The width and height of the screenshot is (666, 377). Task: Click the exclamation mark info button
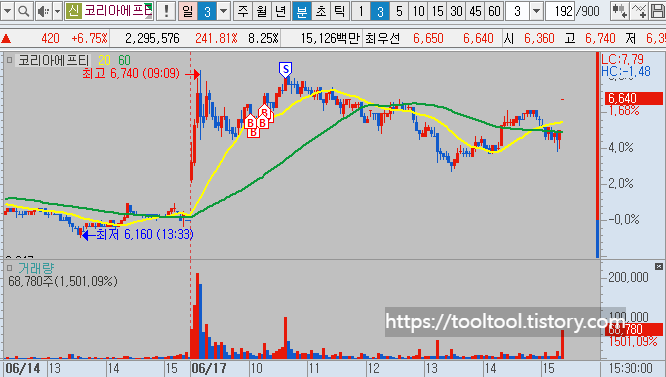point(166,11)
